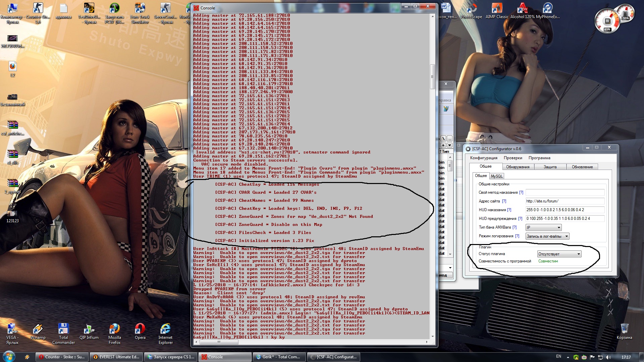This screenshot has width=644, height=362.
Task: Click help link next to Адрес сайта
Action: (x=504, y=201)
